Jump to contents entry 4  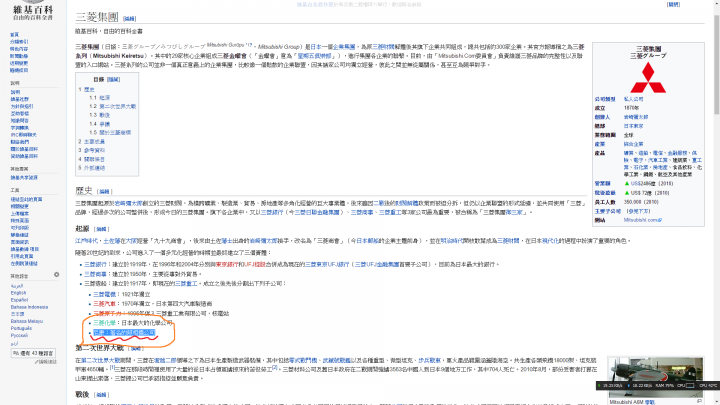click(x=91, y=159)
